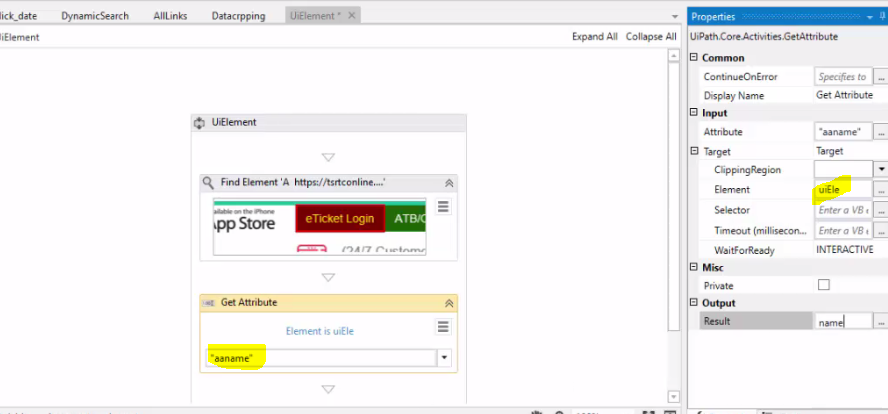The width and height of the screenshot is (888, 414).
Task: Select the UiElement sequence header
Action: (328, 122)
